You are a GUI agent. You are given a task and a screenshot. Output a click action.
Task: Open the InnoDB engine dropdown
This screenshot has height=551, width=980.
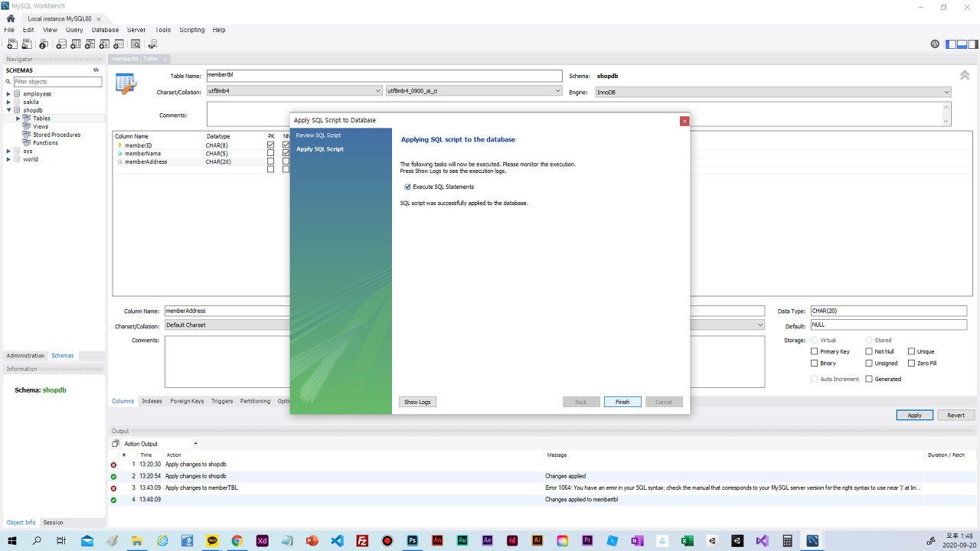773,93
